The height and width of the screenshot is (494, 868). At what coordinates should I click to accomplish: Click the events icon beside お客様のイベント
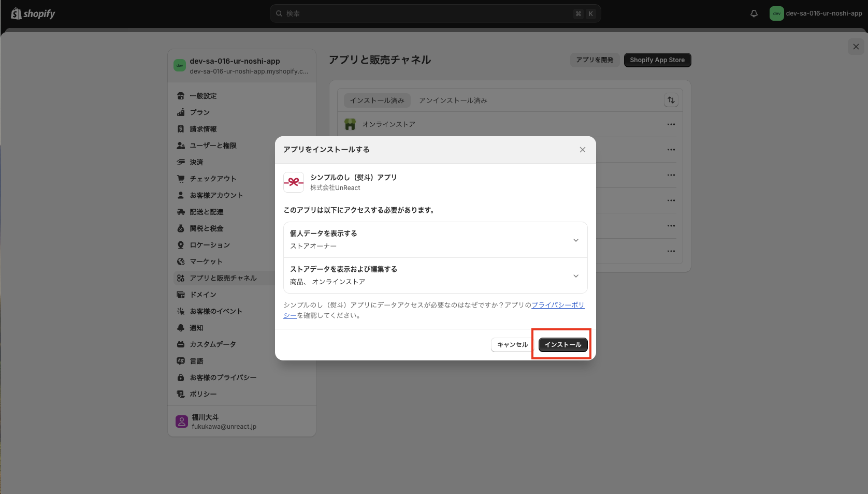[x=181, y=311]
